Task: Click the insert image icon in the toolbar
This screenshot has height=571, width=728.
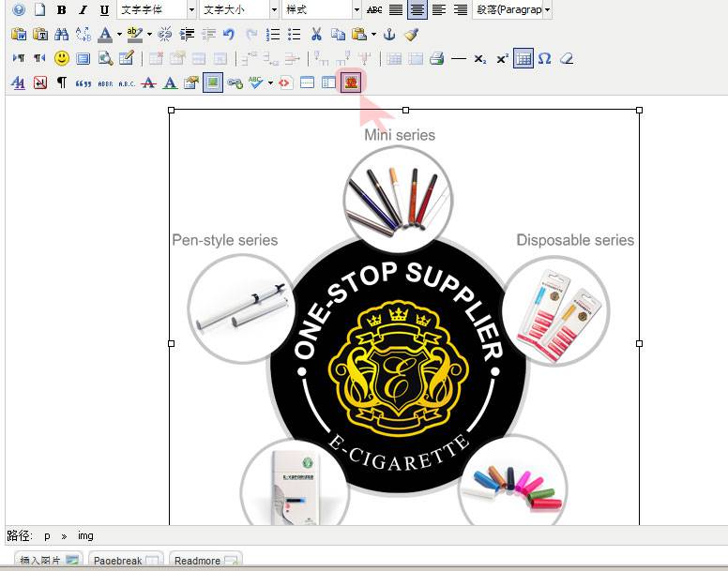Action: (213, 83)
